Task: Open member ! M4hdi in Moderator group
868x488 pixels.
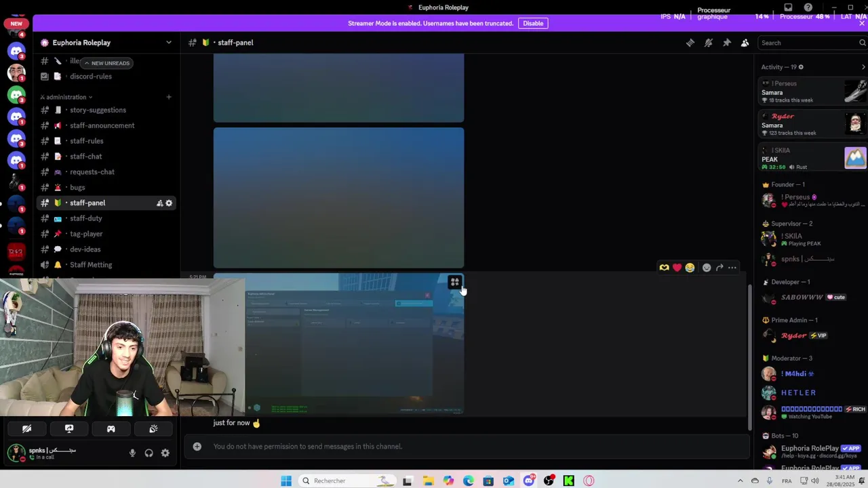Action: coord(812,374)
